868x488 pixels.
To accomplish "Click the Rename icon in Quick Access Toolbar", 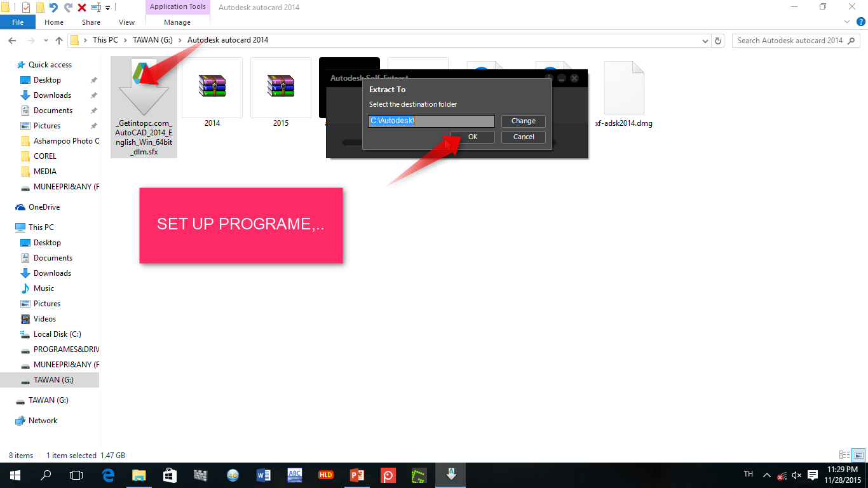I will [x=96, y=8].
